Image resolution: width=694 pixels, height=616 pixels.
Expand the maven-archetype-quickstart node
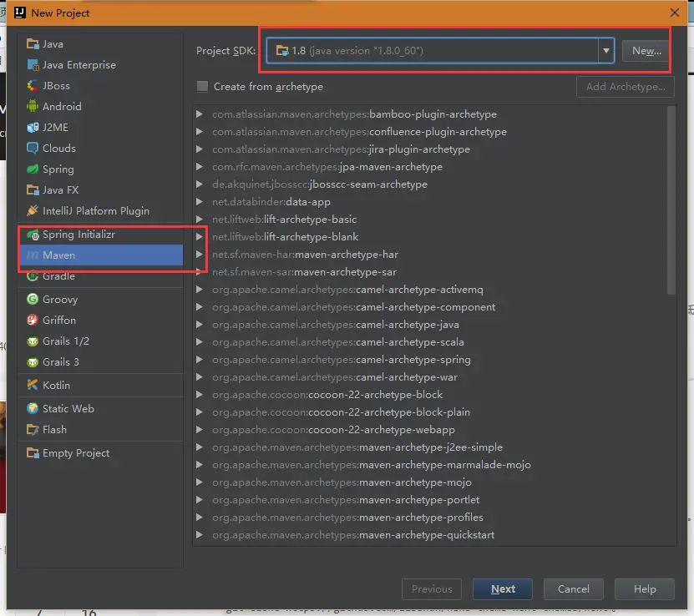click(x=200, y=535)
